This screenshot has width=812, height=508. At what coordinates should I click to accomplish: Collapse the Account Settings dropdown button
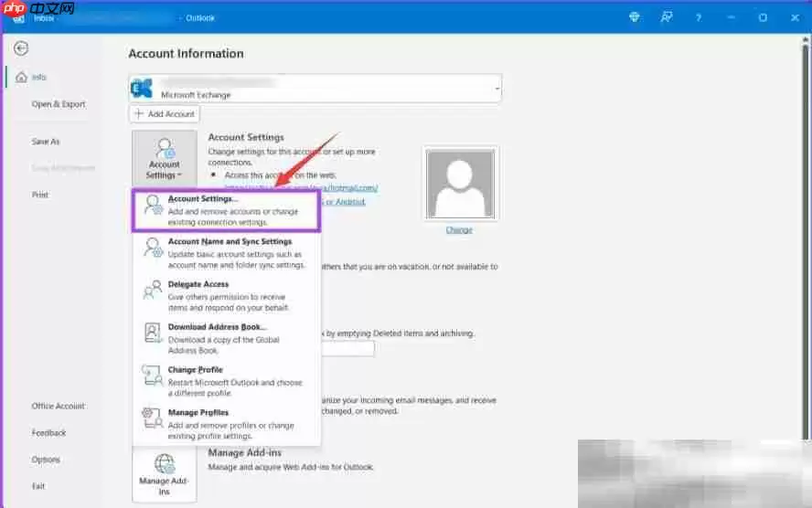(164, 157)
